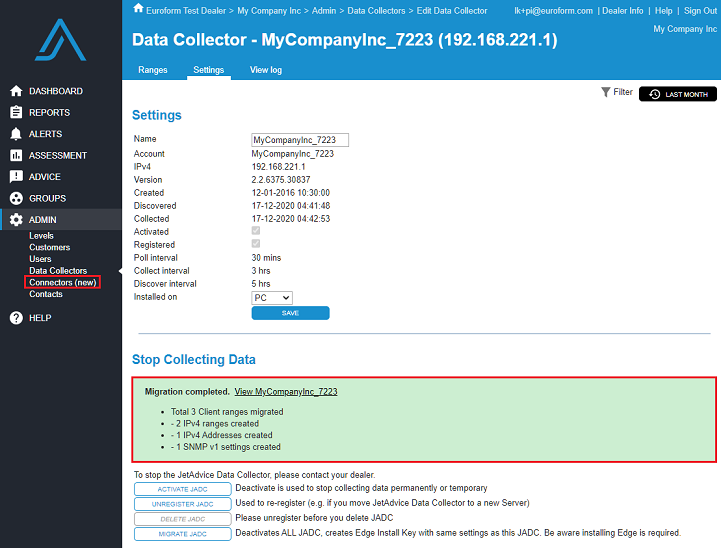
Task: Click the LAST MONTH button
Action: point(678,94)
